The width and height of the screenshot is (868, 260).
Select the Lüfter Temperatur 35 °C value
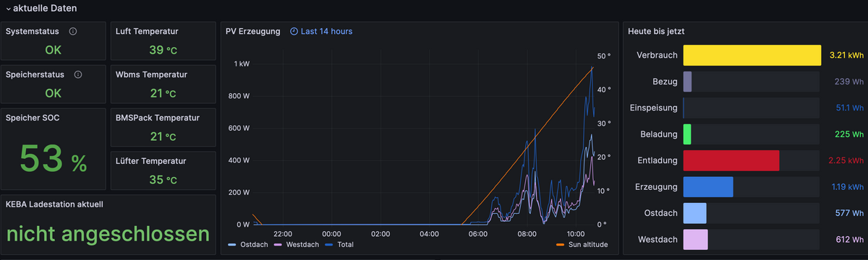[x=163, y=180]
